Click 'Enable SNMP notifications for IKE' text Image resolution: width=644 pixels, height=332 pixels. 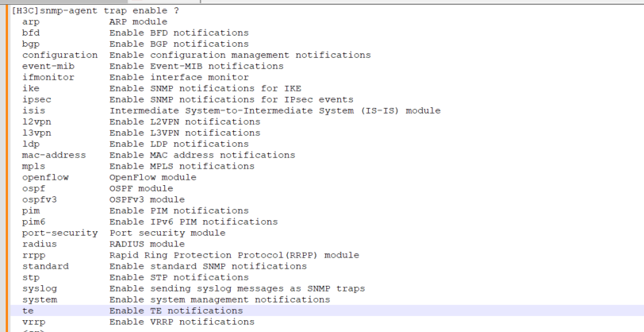[x=205, y=88]
